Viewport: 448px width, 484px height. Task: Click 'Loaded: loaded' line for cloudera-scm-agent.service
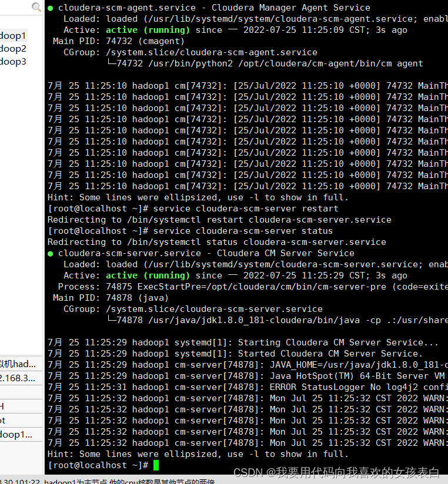pyautogui.click(x=256, y=19)
